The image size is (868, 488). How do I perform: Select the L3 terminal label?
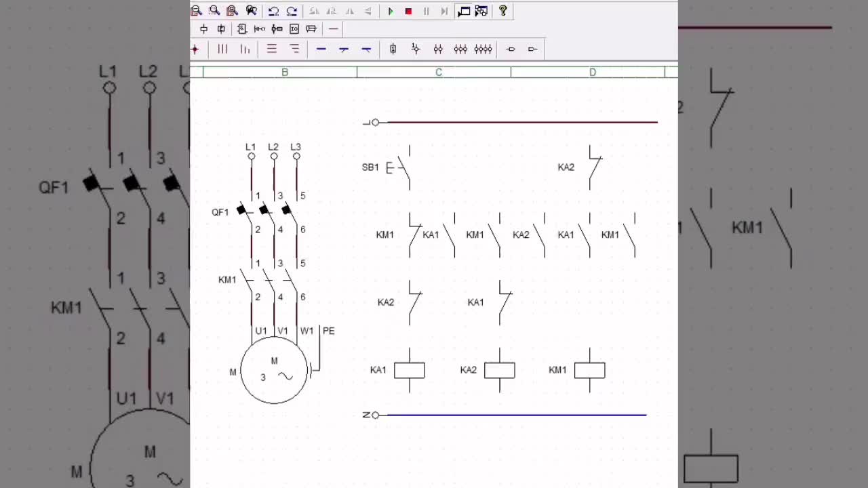296,147
